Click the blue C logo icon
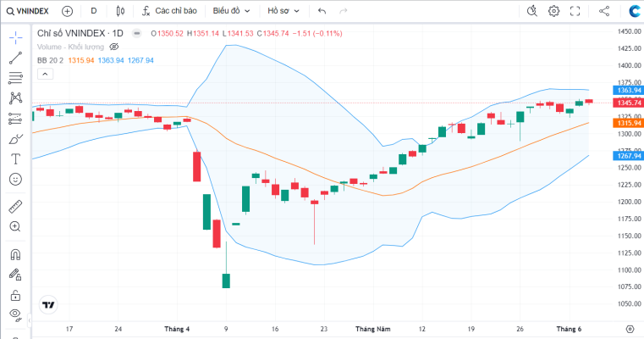 [x=636, y=11]
